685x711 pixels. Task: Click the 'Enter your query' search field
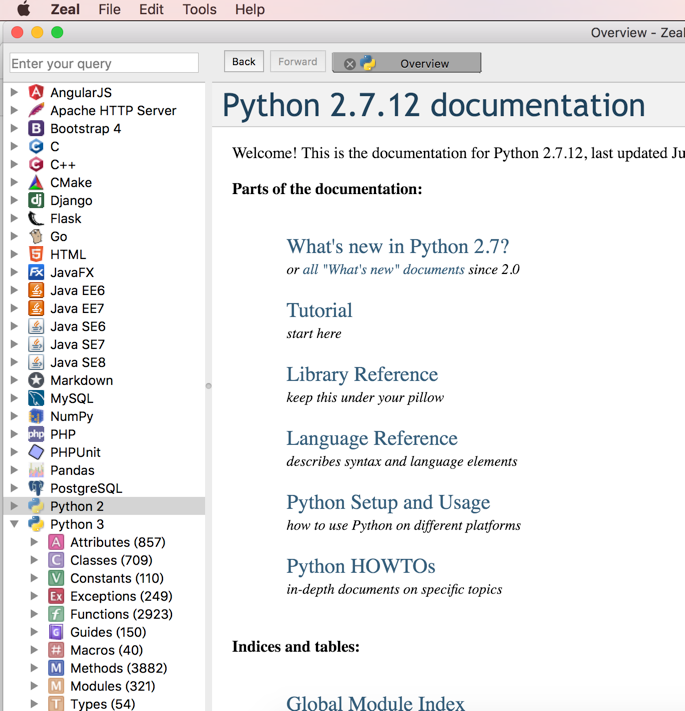click(x=104, y=63)
